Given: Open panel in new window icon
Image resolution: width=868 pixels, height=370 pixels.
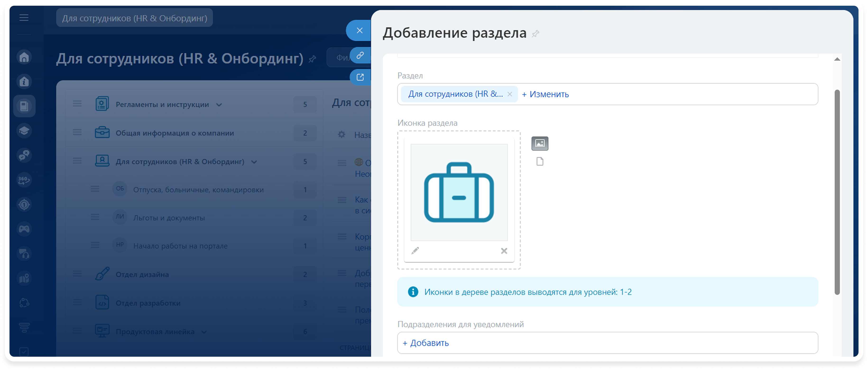Looking at the screenshot, I should click(x=360, y=77).
